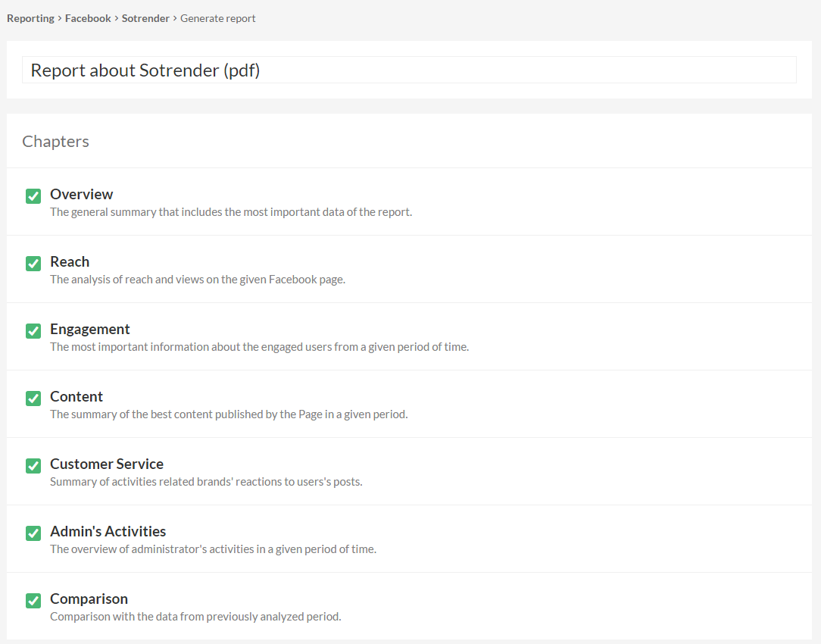This screenshot has width=821, height=644.
Task: Toggle the Reach chapter checkbox
Action: coord(33,264)
